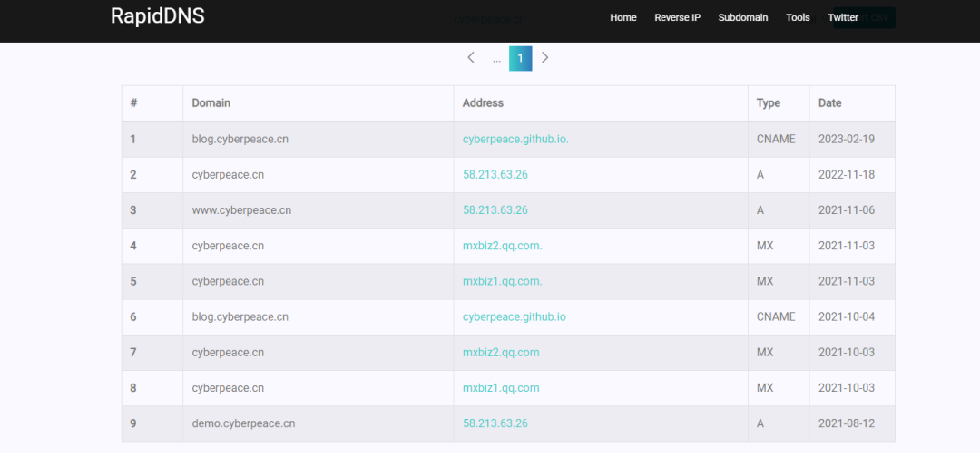Click IP 58.213.63.26 in row 2
Image resolution: width=980 pixels, height=467 pixels.
(495, 174)
